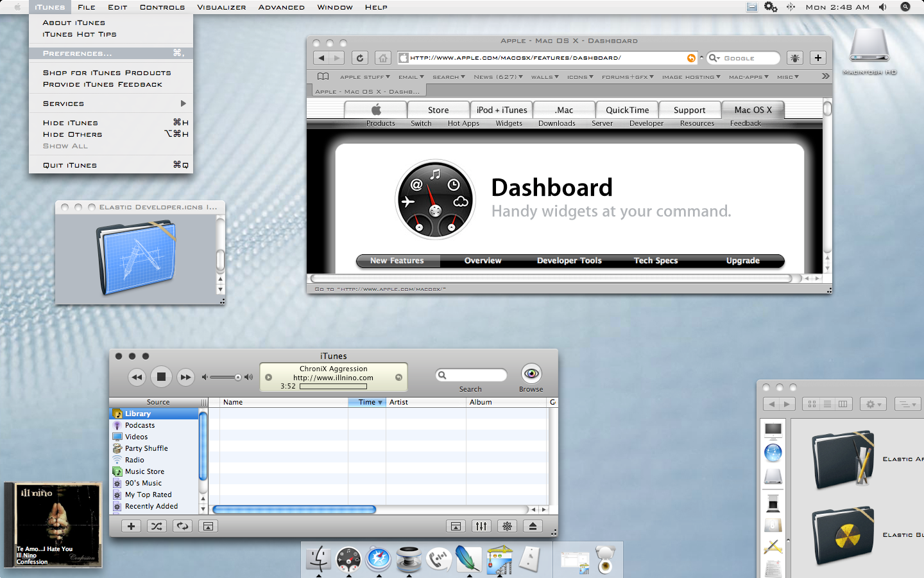
Task: Click Safari's forward arrow button
Action: pyautogui.click(x=337, y=58)
